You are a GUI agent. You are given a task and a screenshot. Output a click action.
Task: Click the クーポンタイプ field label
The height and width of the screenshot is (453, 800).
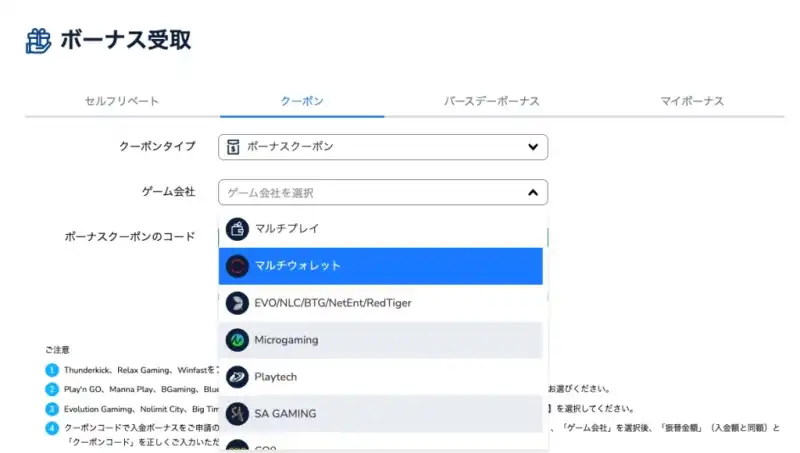157,146
